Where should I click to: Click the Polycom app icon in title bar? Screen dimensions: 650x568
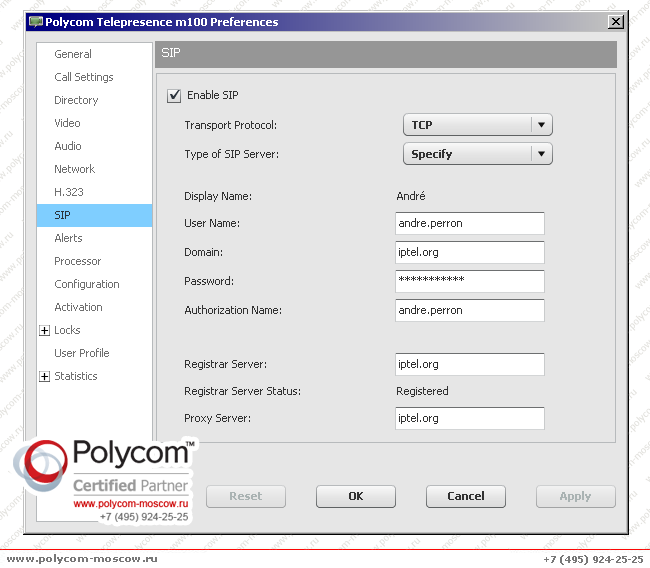(x=36, y=22)
